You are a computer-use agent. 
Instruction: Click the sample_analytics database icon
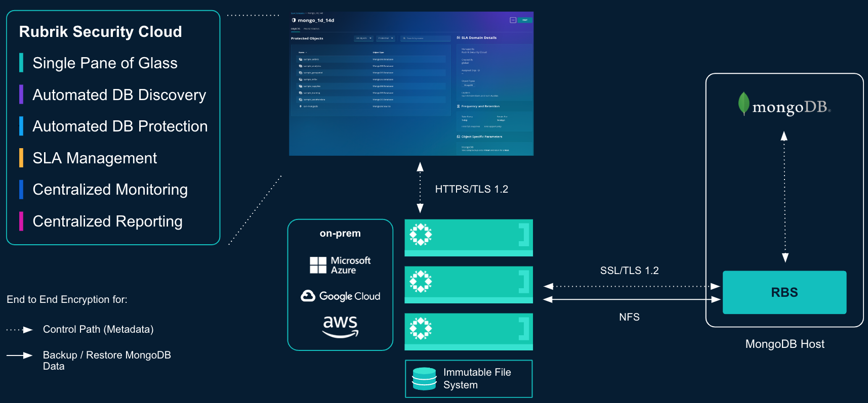pyautogui.click(x=301, y=66)
